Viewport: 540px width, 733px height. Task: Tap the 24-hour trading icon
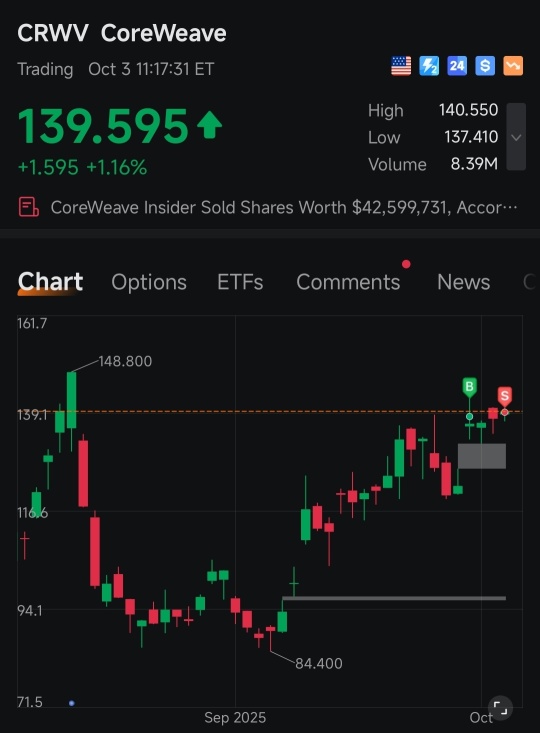[457, 66]
